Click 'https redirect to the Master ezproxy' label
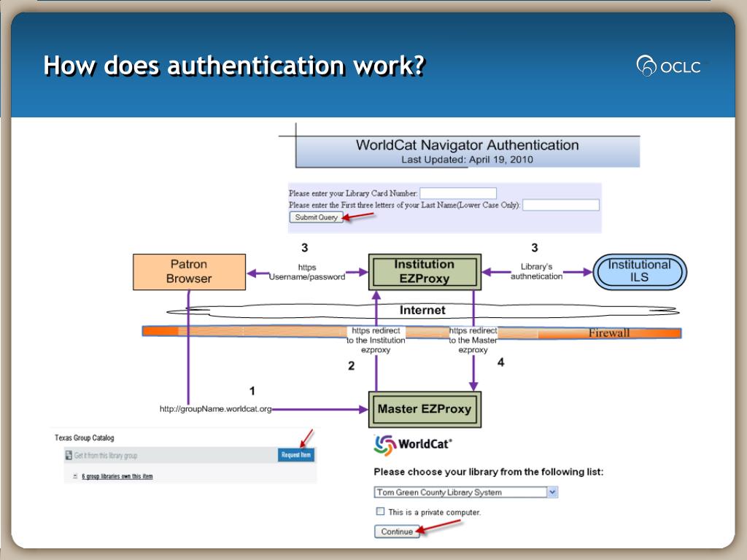Viewport: 747px width, 560px height. [x=473, y=340]
